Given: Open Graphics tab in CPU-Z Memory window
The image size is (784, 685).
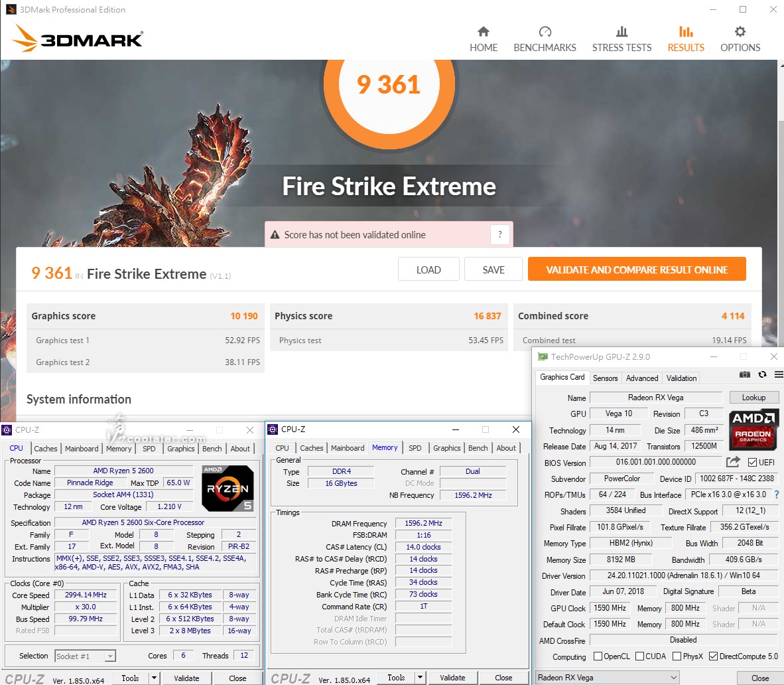Looking at the screenshot, I should 446,448.
